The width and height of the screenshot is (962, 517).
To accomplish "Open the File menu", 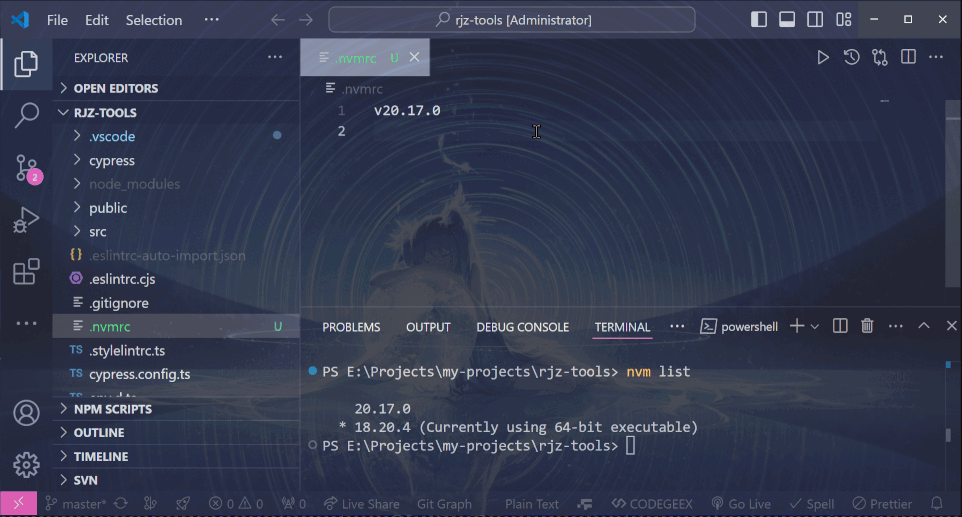I will coord(57,20).
